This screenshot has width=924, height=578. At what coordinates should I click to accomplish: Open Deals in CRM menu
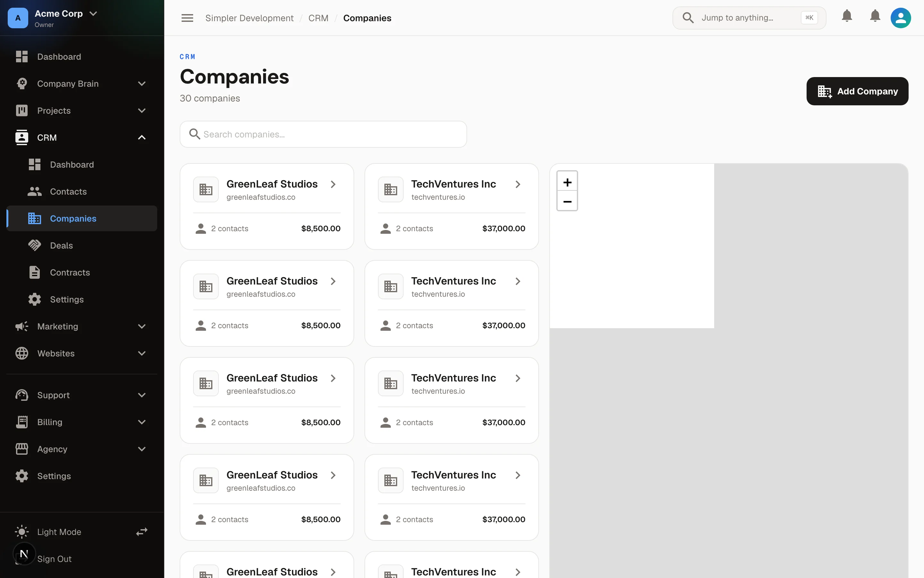[x=82, y=245]
